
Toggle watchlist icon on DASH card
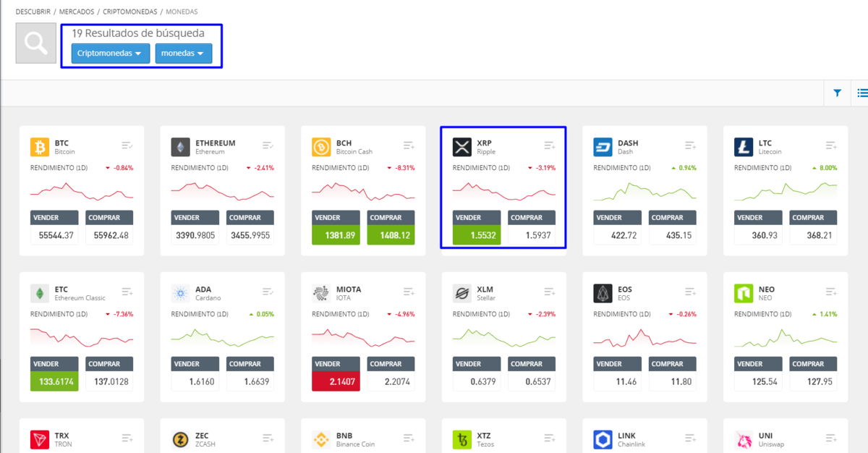(x=690, y=146)
